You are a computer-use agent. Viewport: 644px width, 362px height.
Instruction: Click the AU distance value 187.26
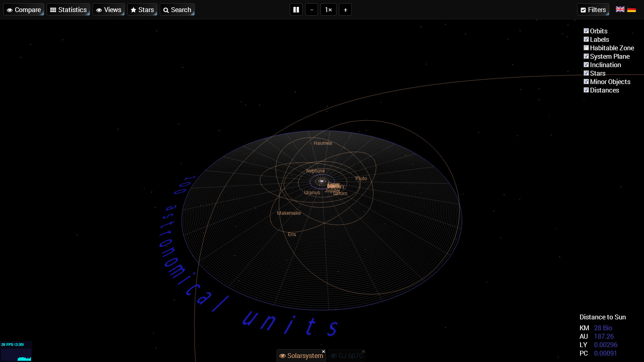604,337
